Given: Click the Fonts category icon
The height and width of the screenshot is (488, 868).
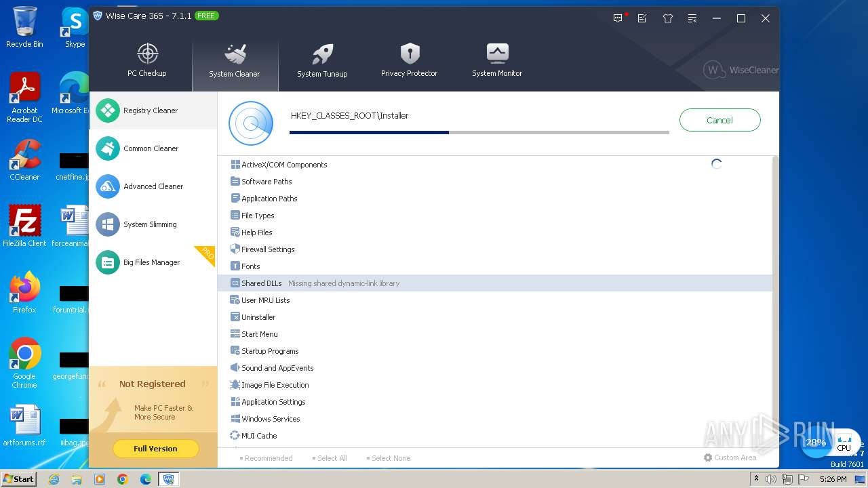Looking at the screenshot, I should pos(235,266).
